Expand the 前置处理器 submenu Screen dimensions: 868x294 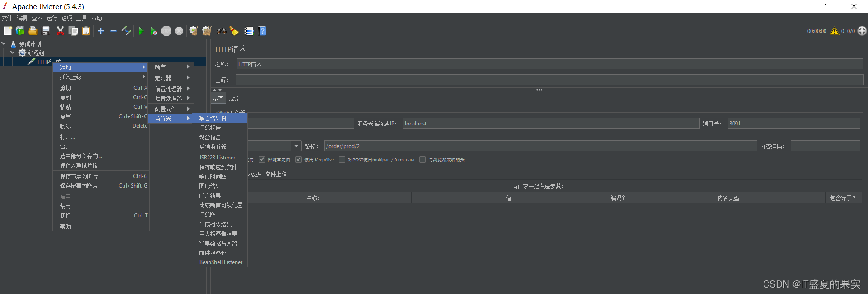171,89
